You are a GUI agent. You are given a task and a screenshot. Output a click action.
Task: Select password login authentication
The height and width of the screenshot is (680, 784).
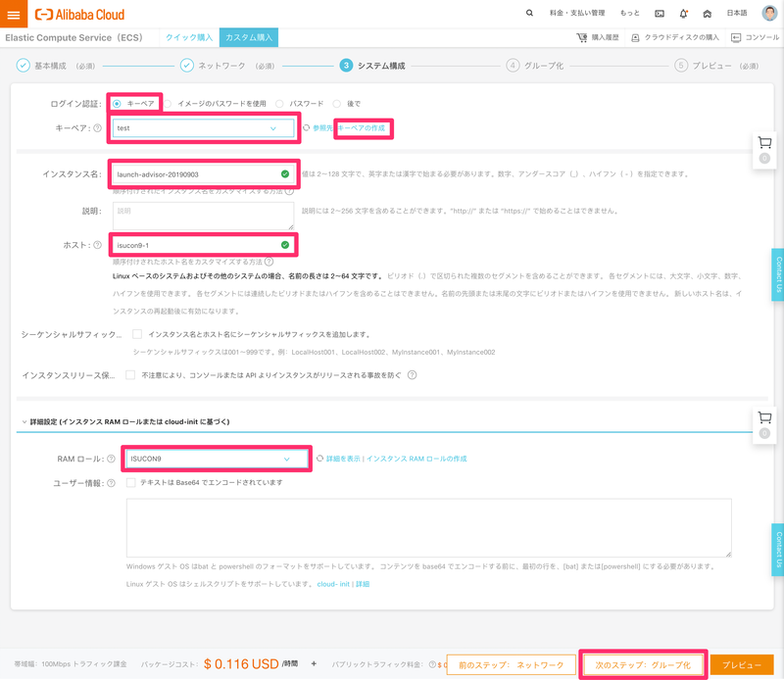click(279, 104)
